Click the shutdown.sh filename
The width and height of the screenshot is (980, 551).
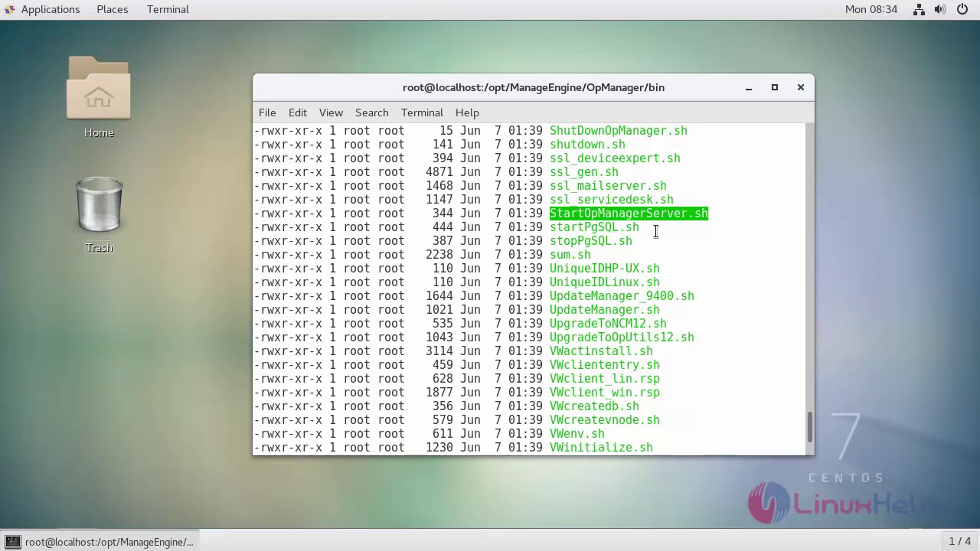coord(587,145)
